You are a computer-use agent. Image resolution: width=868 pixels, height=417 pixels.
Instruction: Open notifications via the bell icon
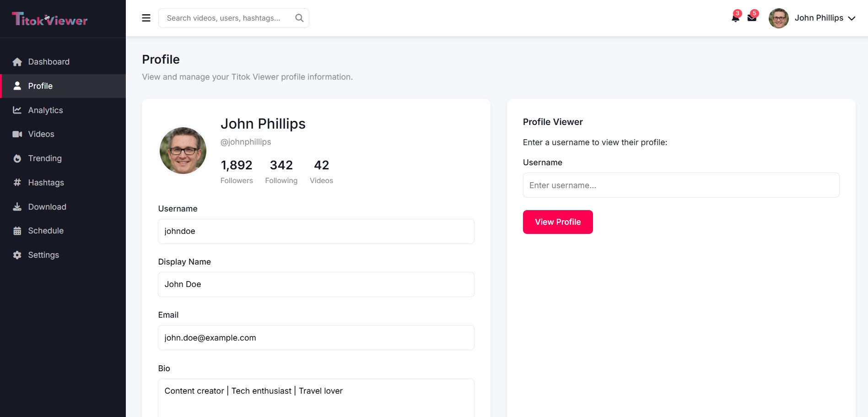click(735, 18)
